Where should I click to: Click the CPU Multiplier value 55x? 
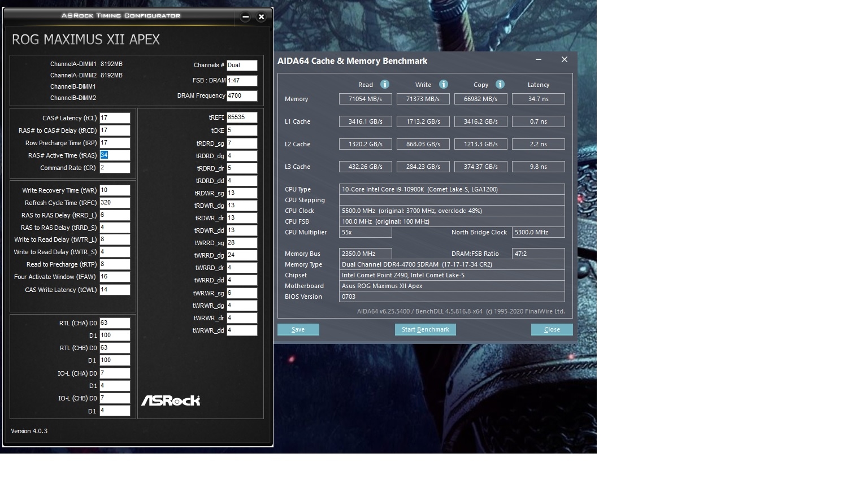point(366,232)
